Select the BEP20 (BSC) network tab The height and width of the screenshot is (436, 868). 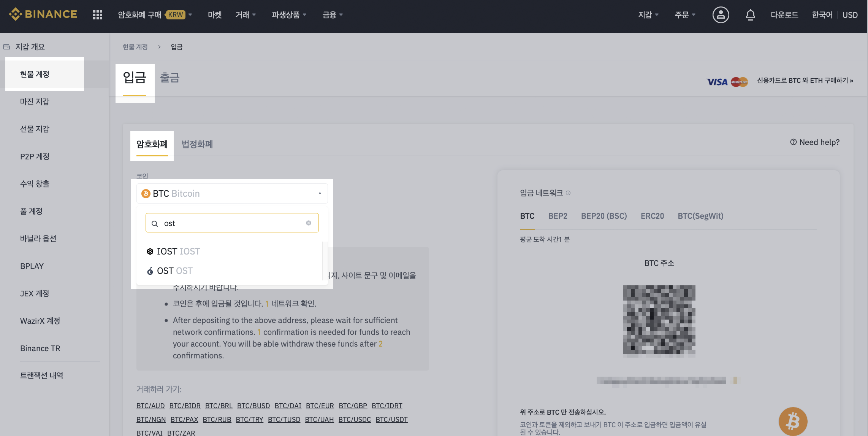(604, 216)
